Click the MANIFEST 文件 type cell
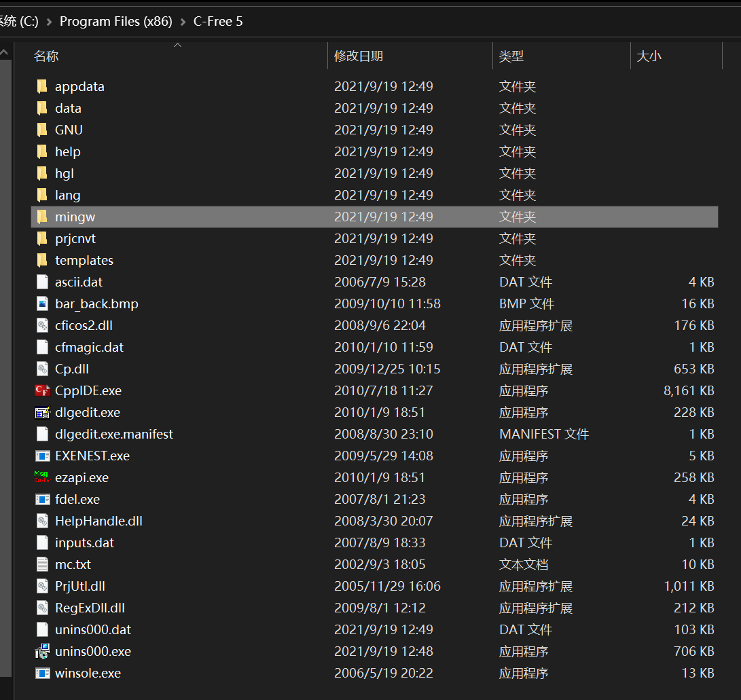The image size is (741, 700). click(x=544, y=434)
